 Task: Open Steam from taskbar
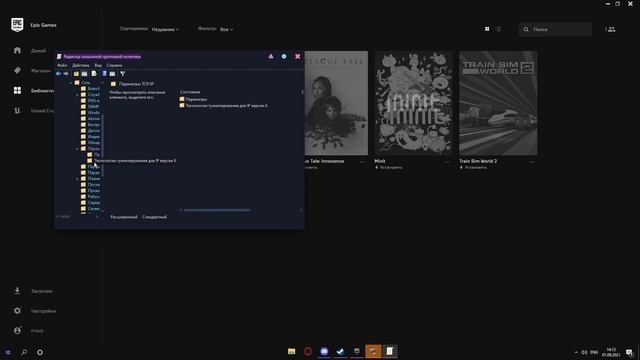pos(340,351)
